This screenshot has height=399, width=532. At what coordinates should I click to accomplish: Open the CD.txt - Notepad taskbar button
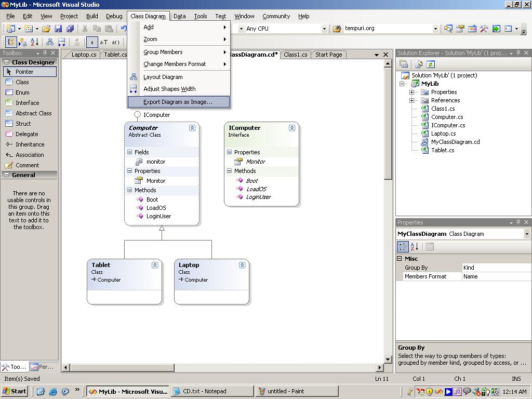coord(212,391)
